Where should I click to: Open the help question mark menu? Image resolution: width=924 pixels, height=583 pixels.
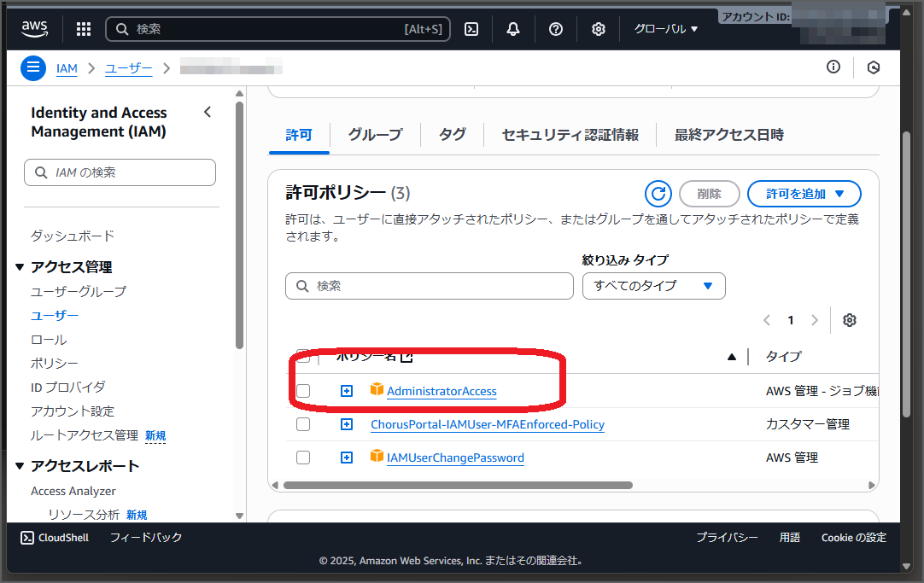click(556, 29)
